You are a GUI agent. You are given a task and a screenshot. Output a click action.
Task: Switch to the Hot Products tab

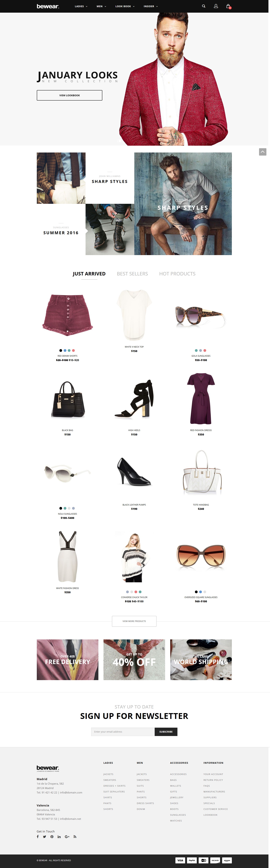pyautogui.click(x=177, y=274)
